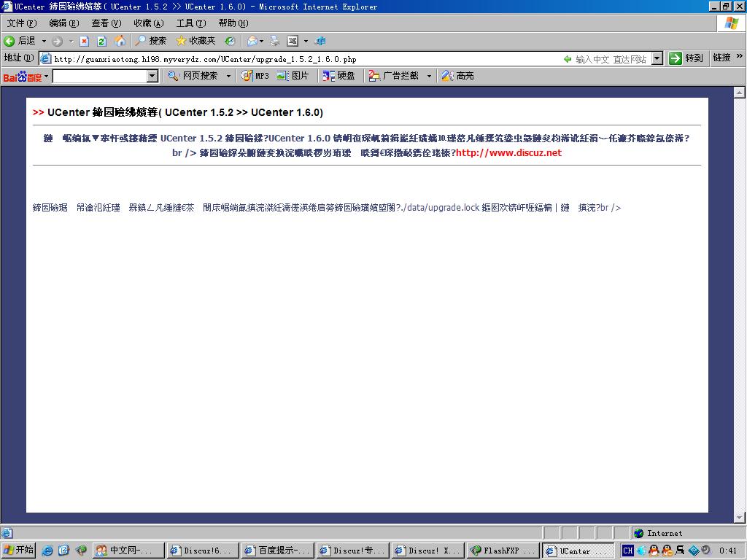Open the 搜索 search pane
This screenshot has height=560, width=747.
[x=150, y=41]
